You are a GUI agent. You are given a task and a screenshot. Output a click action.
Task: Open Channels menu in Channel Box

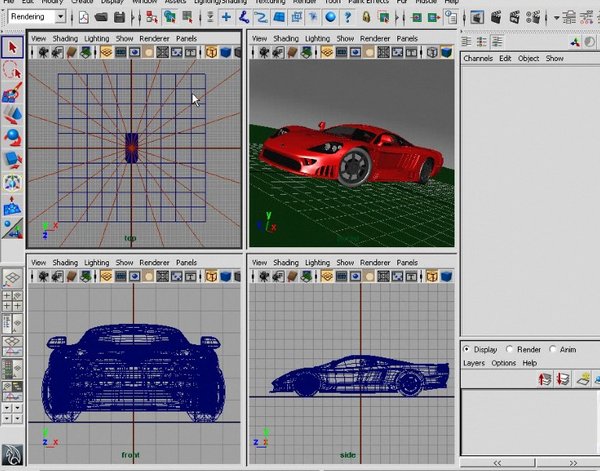coord(479,59)
